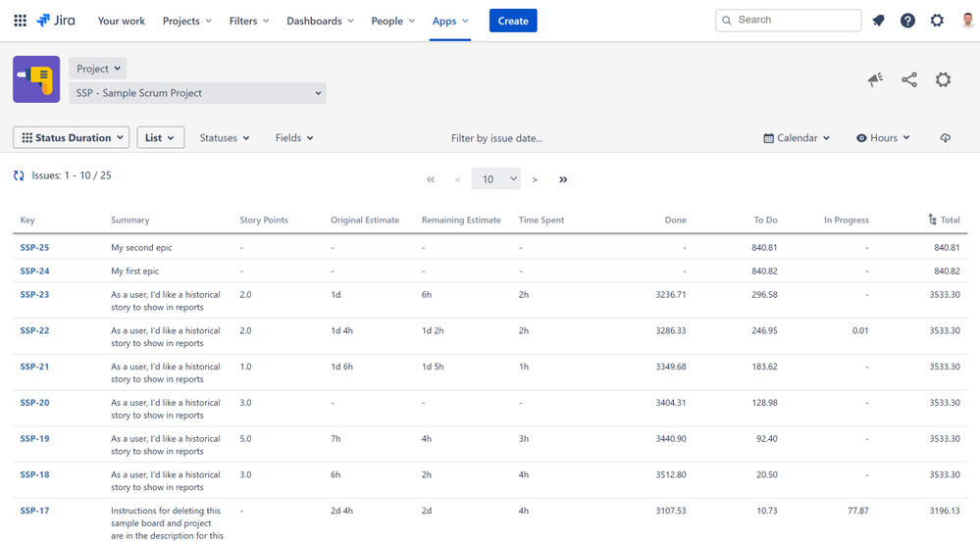Image resolution: width=980 pixels, height=543 pixels.
Task: Go to the previous page arrow
Action: click(x=457, y=179)
